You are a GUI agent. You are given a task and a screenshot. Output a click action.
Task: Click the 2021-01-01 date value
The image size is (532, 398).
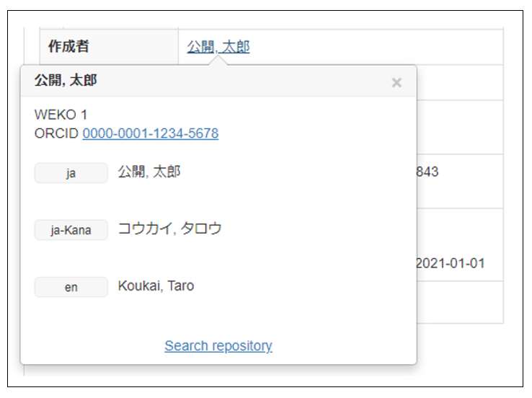coord(451,263)
